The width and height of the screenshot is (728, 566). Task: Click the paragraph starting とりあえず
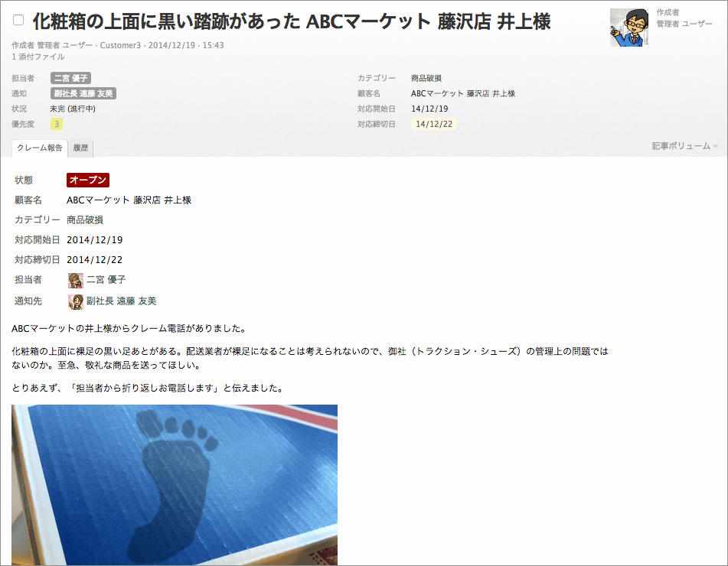pyautogui.click(x=148, y=388)
